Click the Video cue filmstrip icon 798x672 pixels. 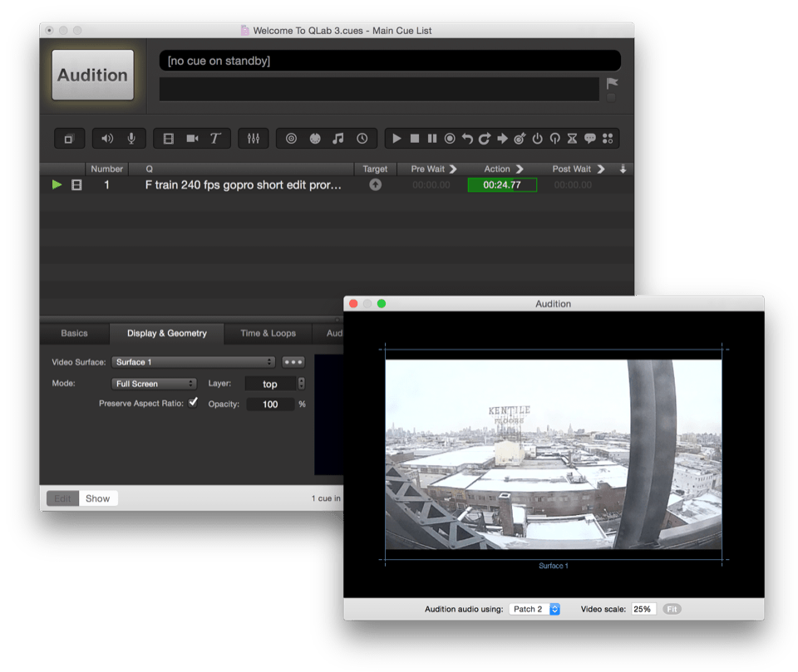[169, 139]
